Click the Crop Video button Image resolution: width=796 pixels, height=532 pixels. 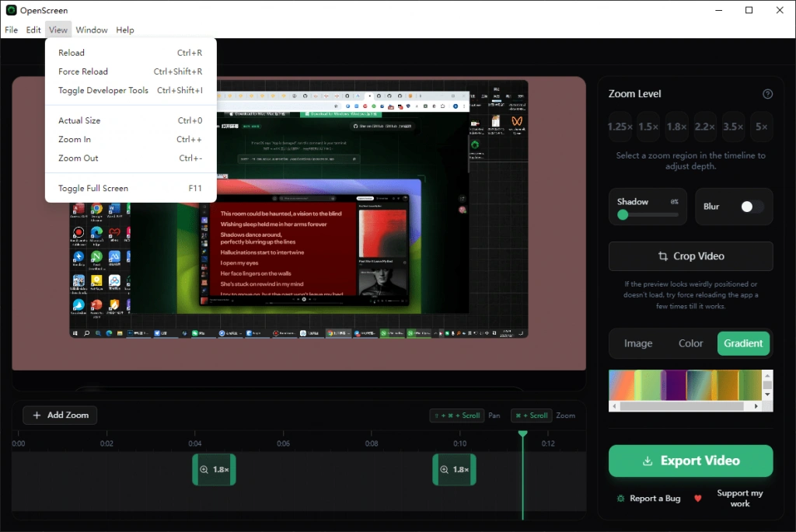[690, 256]
